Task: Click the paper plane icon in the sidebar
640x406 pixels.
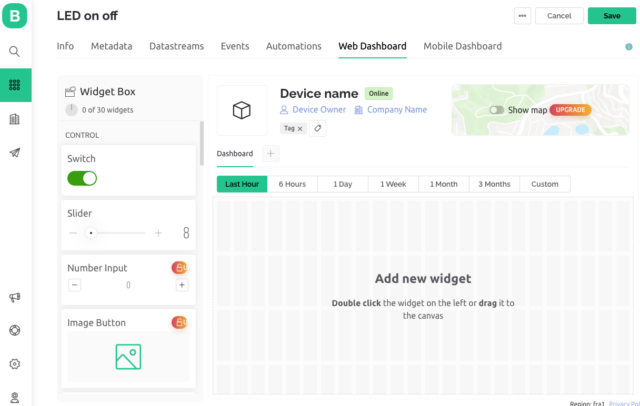Action: point(15,153)
